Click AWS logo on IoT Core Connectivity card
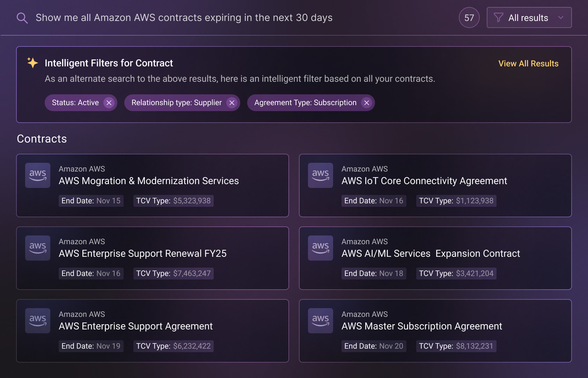Image resolution: width=588 pixels, height=378 pixels. pyautogui.click(x=321, y=175)
